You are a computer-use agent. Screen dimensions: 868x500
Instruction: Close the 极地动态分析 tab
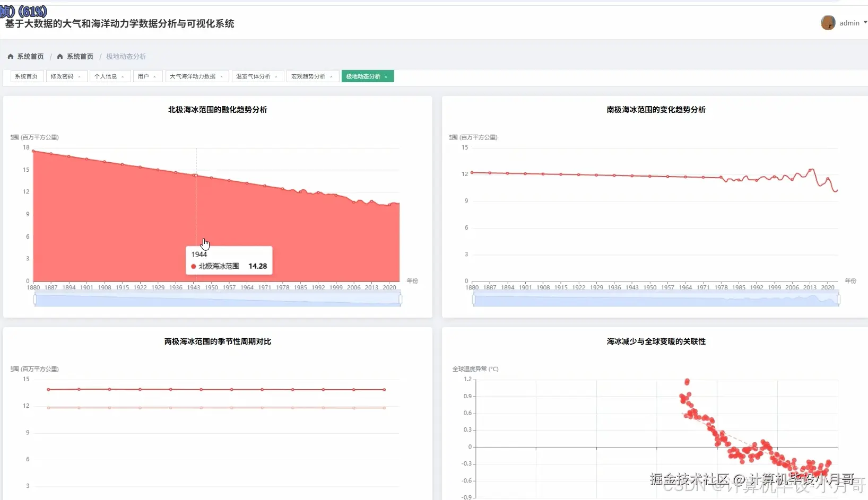tap(386, 77)
